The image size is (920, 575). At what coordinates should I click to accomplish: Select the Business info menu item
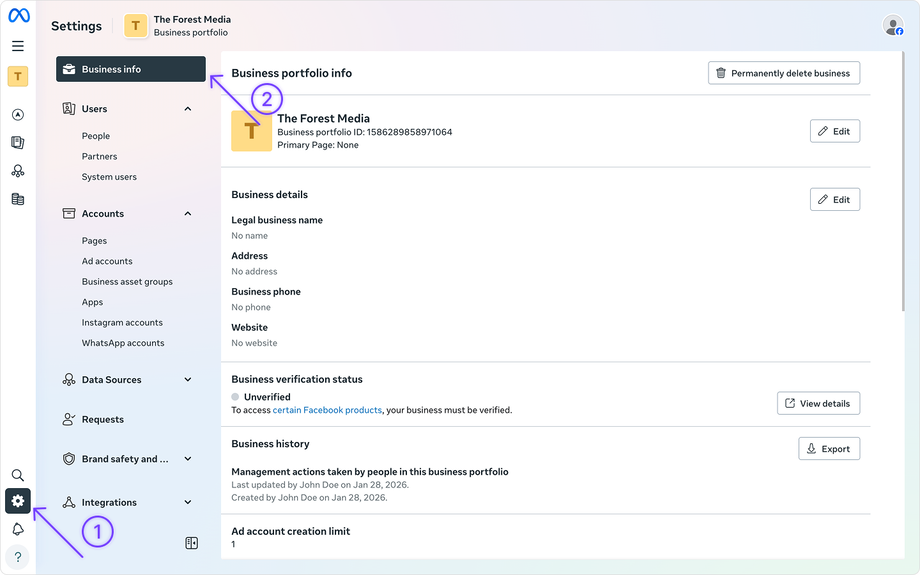(x=131, y=70)
